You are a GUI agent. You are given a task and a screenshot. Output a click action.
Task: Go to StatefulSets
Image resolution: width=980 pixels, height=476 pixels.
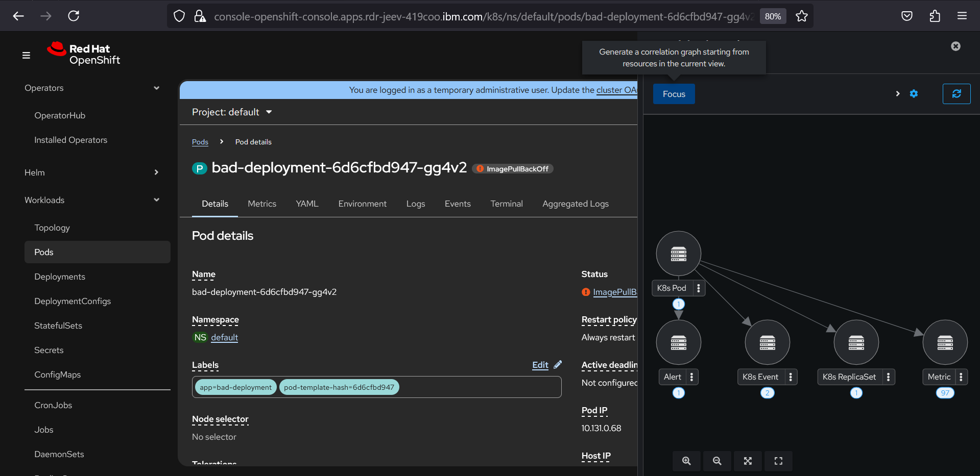[58, 325]
